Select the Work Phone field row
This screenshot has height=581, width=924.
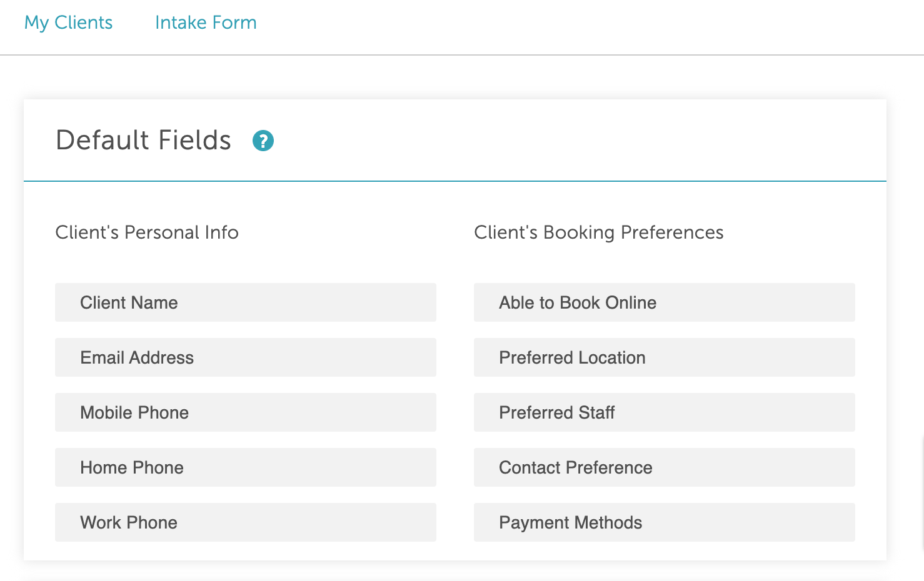coord(246,522)
